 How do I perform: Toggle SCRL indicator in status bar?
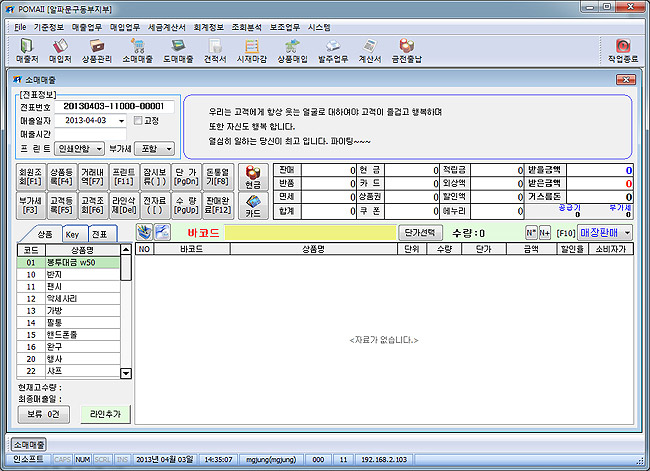pos(102,459)
